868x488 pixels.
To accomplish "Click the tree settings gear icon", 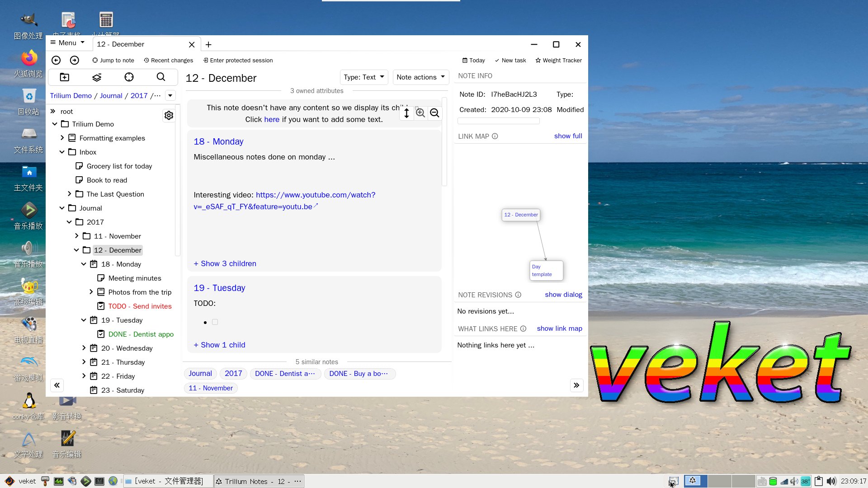I will [x=169, y=116].
